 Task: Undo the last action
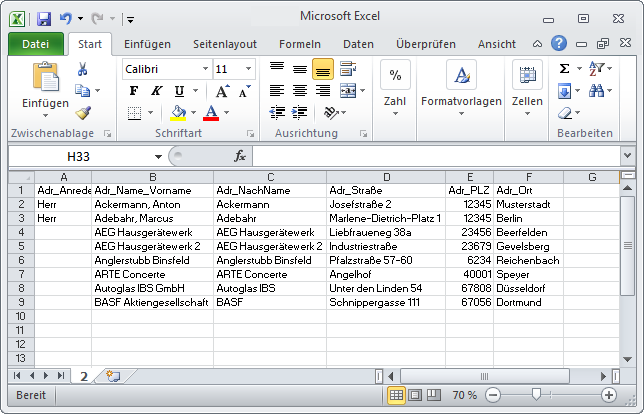[x=66, y=18]
